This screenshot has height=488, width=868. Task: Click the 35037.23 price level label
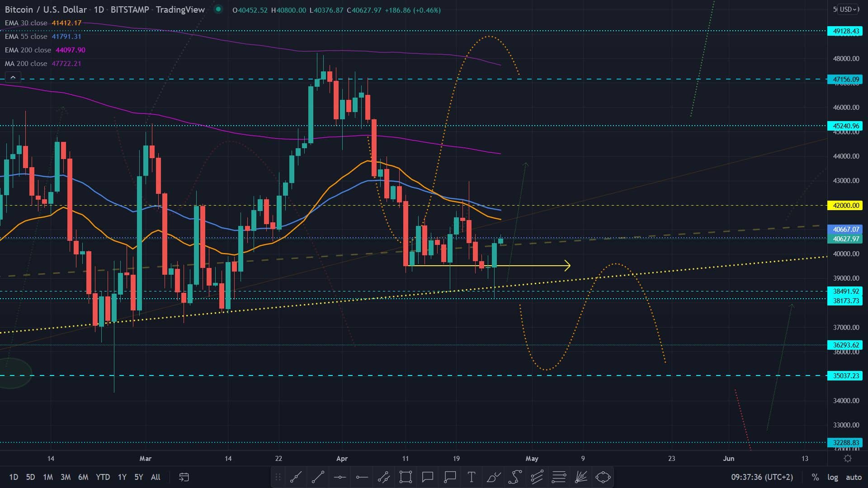coord(845,376)
